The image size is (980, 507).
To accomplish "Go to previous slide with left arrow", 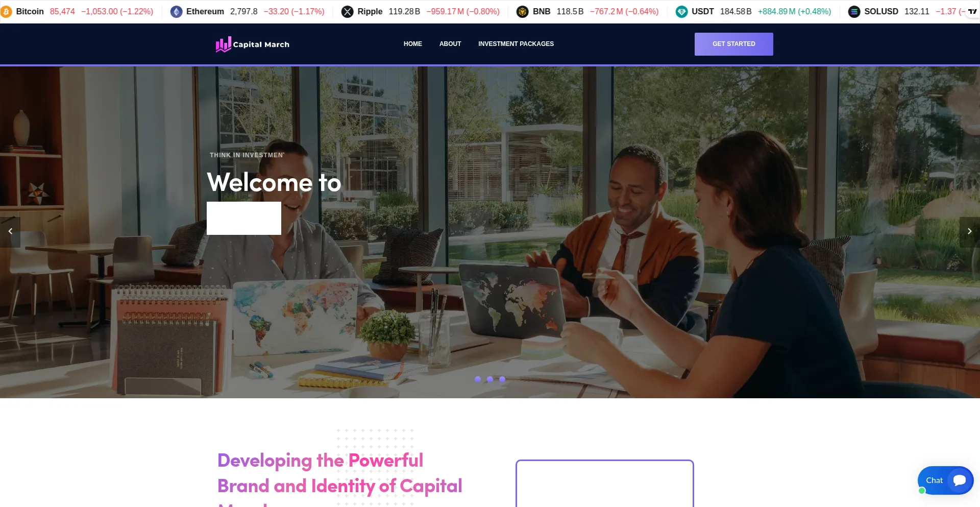I will (10, 232).
